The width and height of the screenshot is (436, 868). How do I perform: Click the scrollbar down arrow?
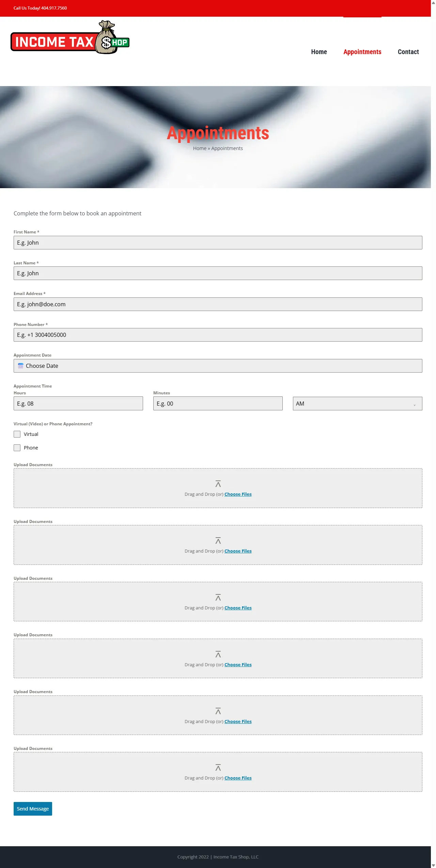click(x=433, y=865)
